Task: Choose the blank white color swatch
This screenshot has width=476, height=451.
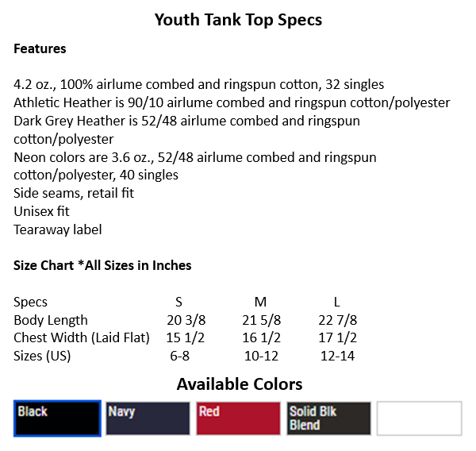Action: pos(419,418)
